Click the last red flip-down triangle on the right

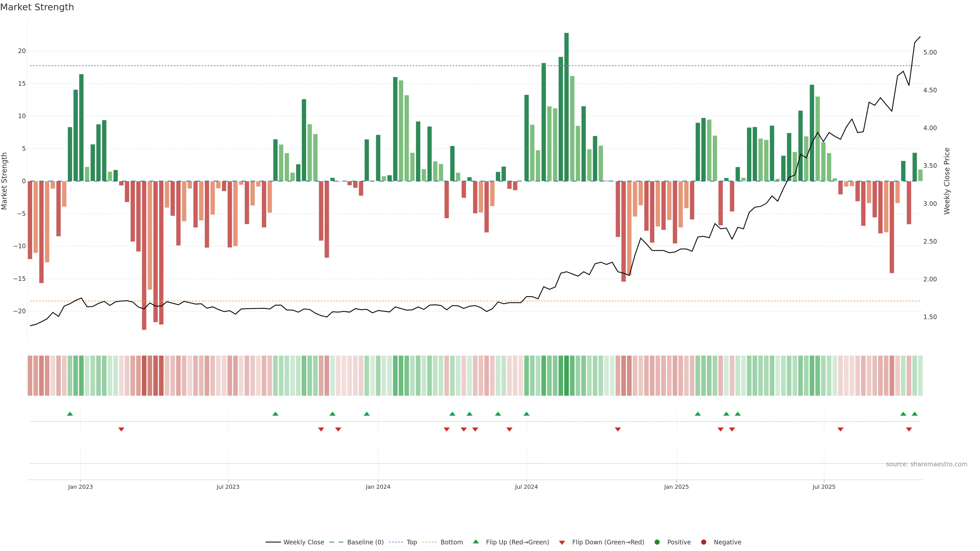click(x=909, y=429)
